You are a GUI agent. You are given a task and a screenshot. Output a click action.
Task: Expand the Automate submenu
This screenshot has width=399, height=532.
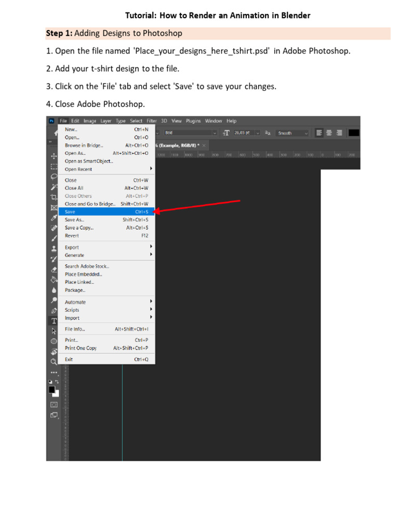tap(107, 302)
